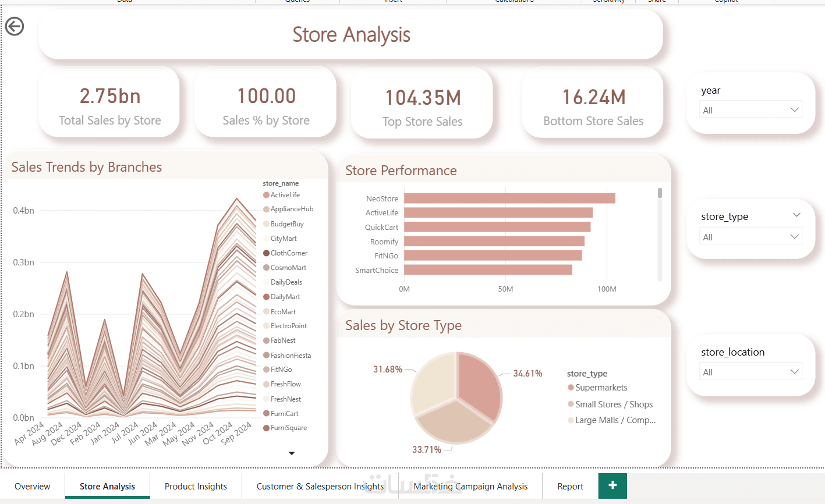Select FreshFlow in the store_name legend
Viewport: 825px width, 504px height.
click(x=286, y=384)
